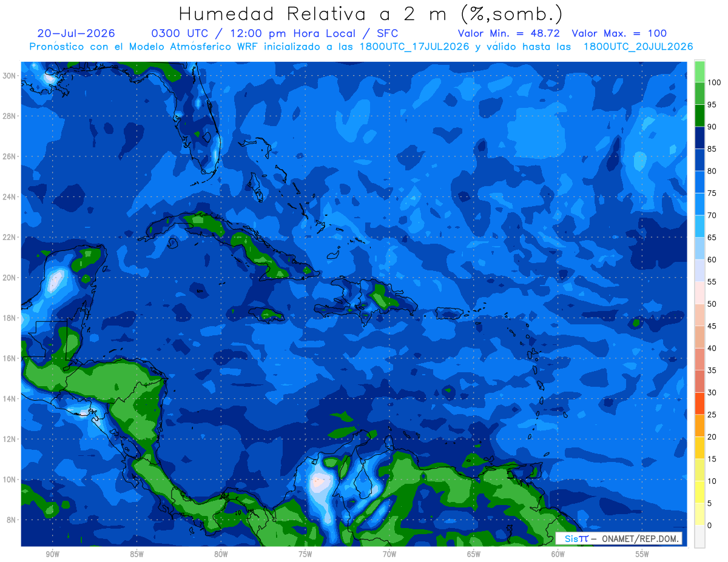This screenshot has width=728, height=562.
Task: Click the legend value 80
Action: click(712, 171)
